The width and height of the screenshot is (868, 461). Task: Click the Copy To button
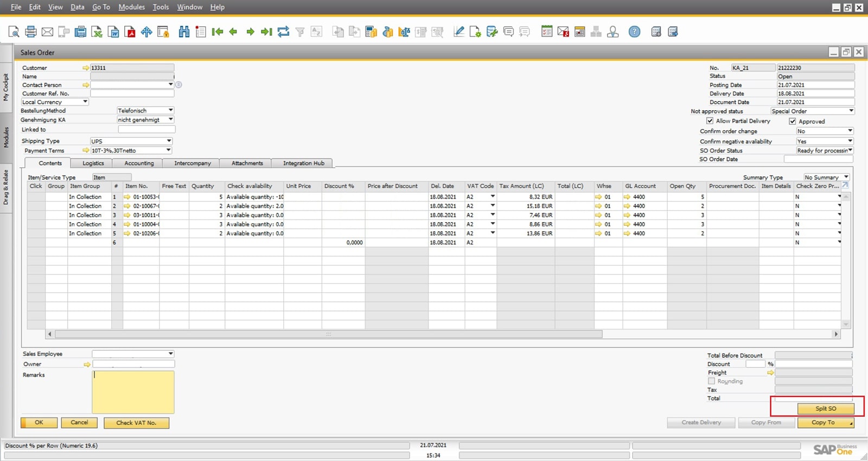826,422
